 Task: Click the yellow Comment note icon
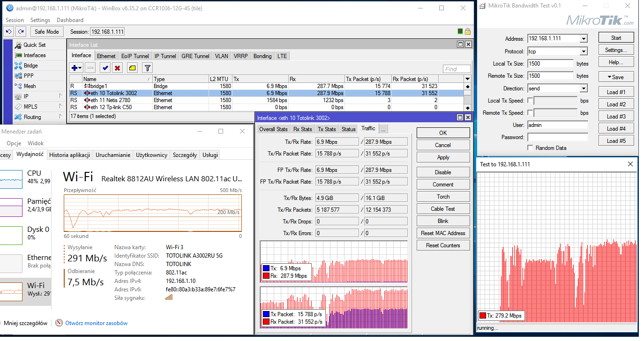coord(132,68)
